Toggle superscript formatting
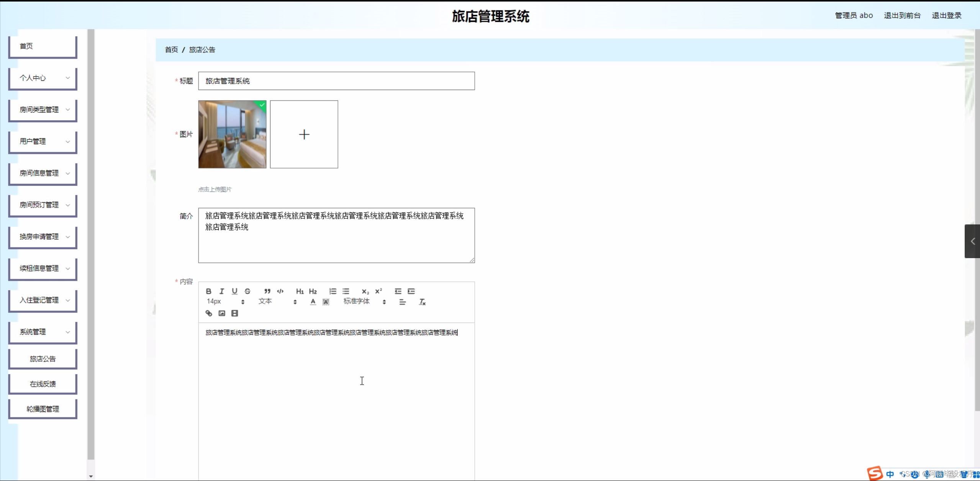This screenshot has height=481, width=980. pyautogui.click(x=378, y=291)
